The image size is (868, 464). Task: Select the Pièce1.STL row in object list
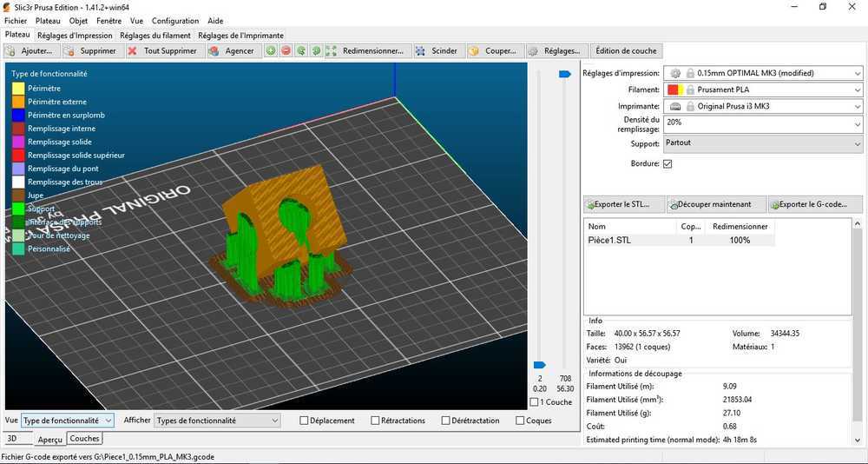pyautogui.click(x=680, y=241)
